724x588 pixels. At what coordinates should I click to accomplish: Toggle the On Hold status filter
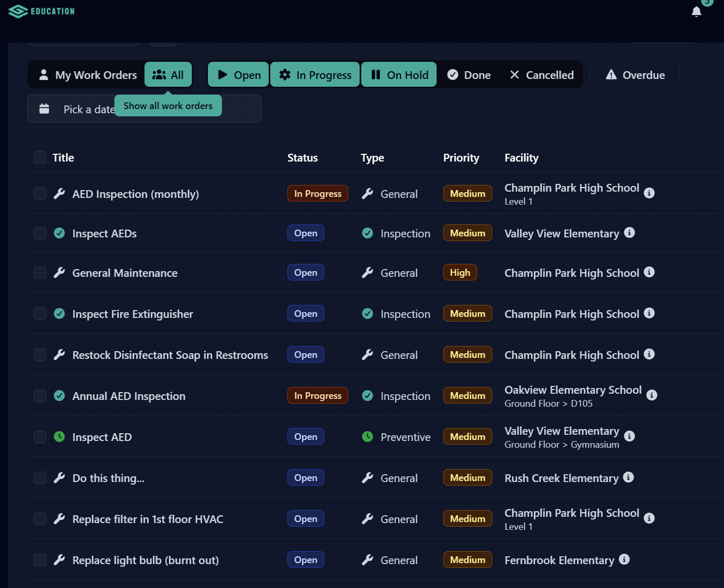click(x=399, y=75)
